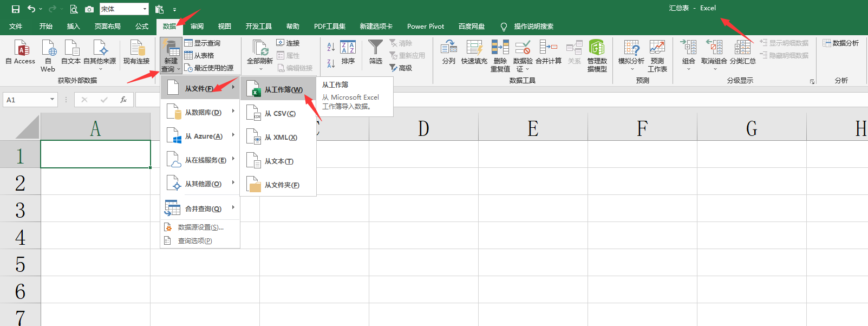The image size is (868, 326).
Task: Click 删除重复值 remove duplicates icon
Action: click(500, 56)
